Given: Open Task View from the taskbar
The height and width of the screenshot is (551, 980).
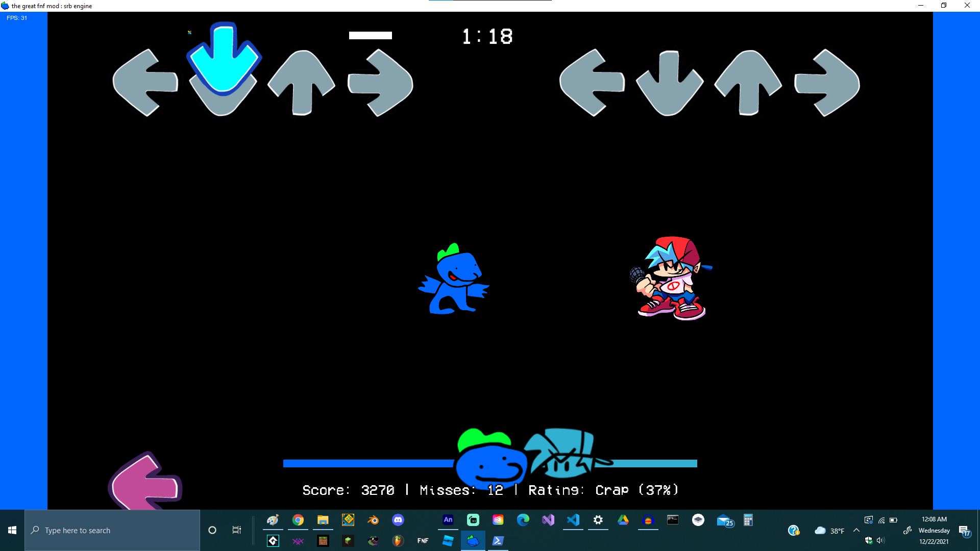Looking at the screenshot, I should click(236, 531).
